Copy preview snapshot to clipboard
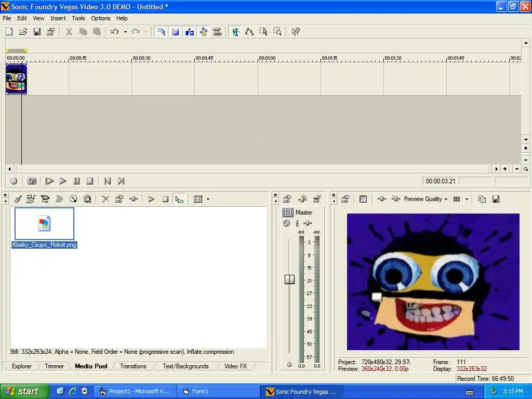Screen dimensions: 532x399 pos(482,199)
